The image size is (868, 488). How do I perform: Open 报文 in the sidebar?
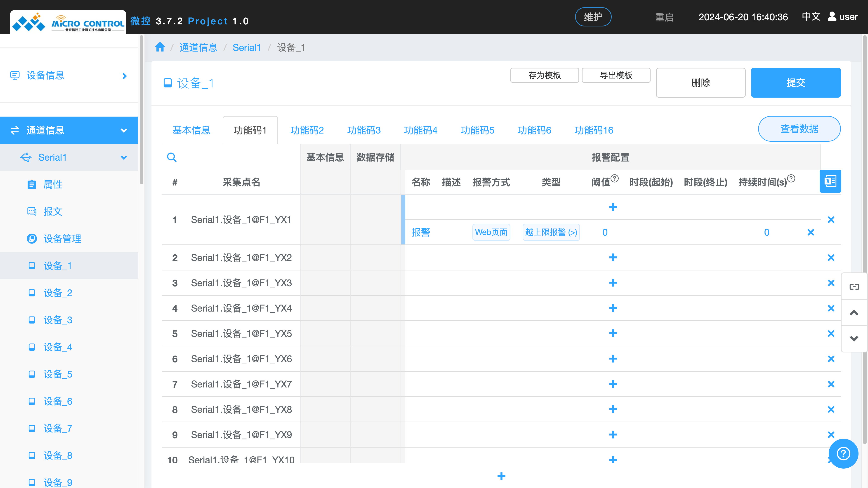[53, 211]
